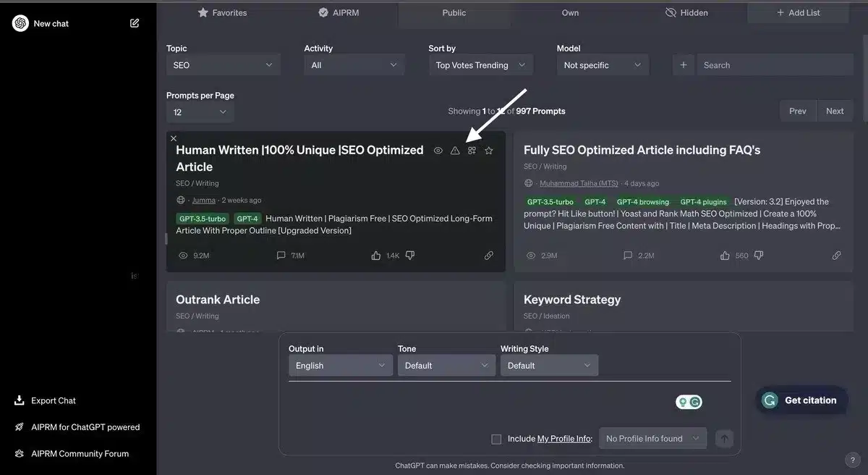Image resolution: width=868 pixels, height=475 pixels.
Task: Click the GPT-3.5-turbo tag on Human Written card
Action: pyautogui.click(x=202, y=219)
